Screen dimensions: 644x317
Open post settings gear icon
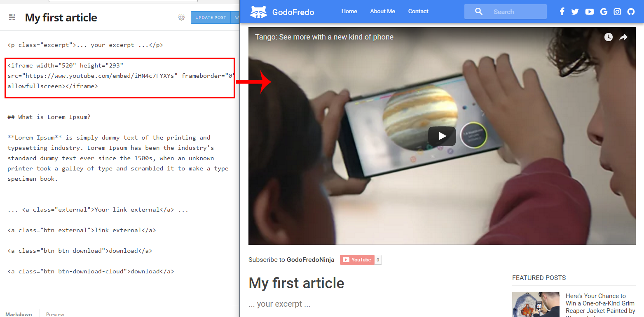(181, 17)
